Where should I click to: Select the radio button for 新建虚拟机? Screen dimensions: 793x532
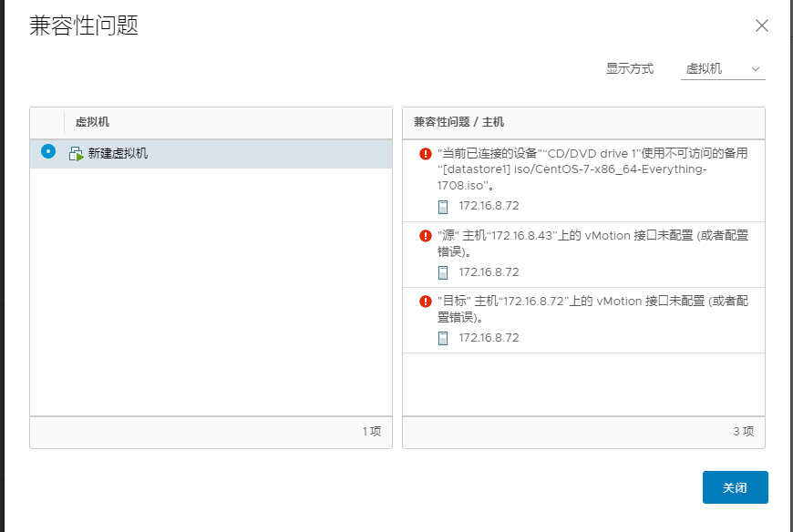tap(48, 151)
